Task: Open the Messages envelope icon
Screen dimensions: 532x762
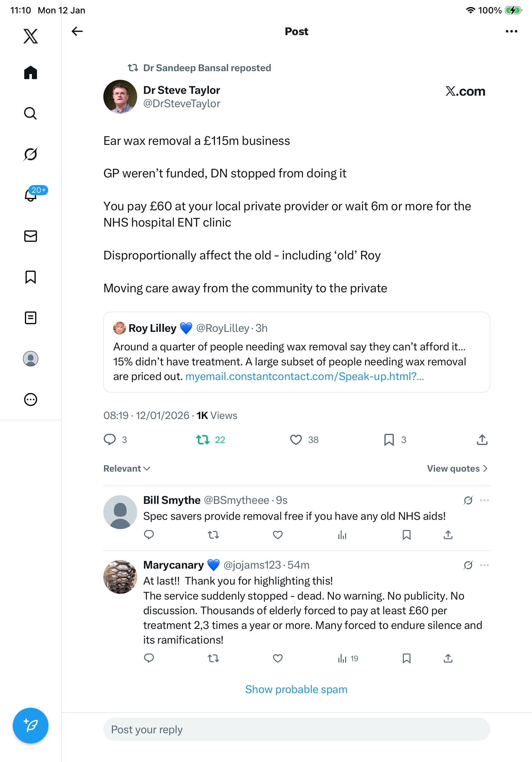Action: pyautogui.click(x=31, y=236)
